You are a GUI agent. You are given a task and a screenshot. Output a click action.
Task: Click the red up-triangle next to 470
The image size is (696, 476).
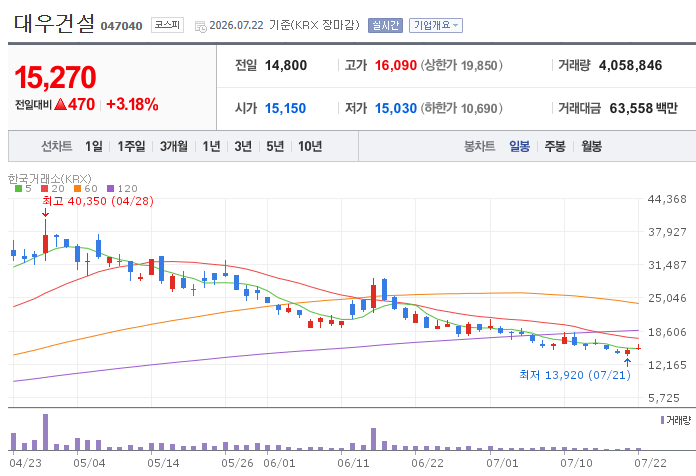[60, 105]
